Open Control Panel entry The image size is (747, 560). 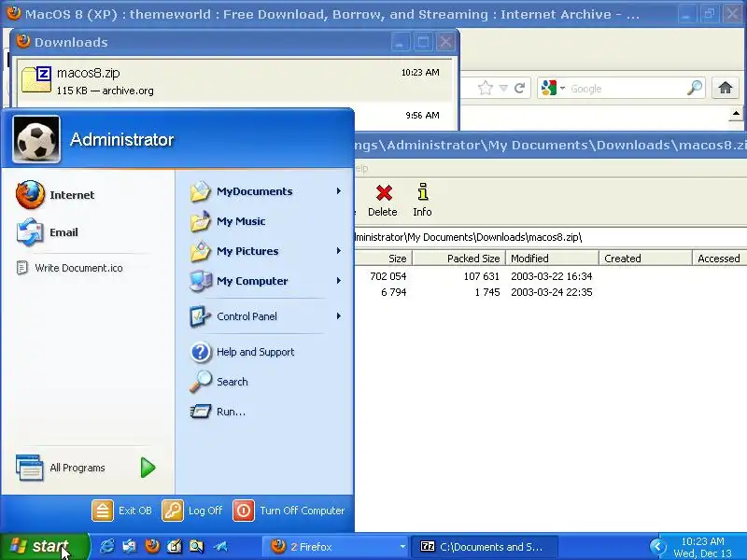[233, 316]
